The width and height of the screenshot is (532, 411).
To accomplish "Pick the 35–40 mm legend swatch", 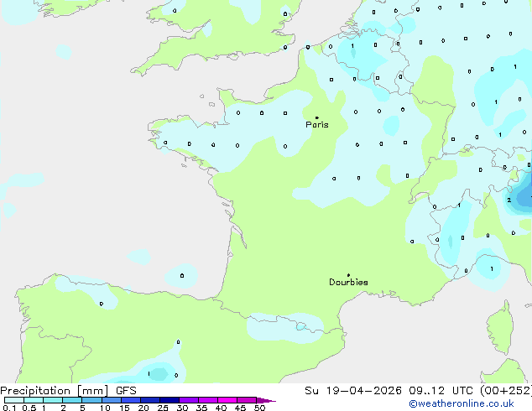I will tap(208, 400).
